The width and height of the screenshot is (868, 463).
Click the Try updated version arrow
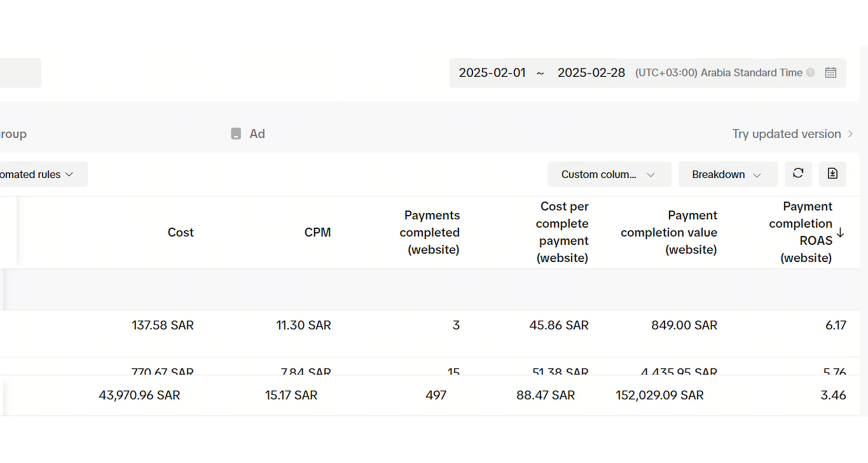(850, 134)
